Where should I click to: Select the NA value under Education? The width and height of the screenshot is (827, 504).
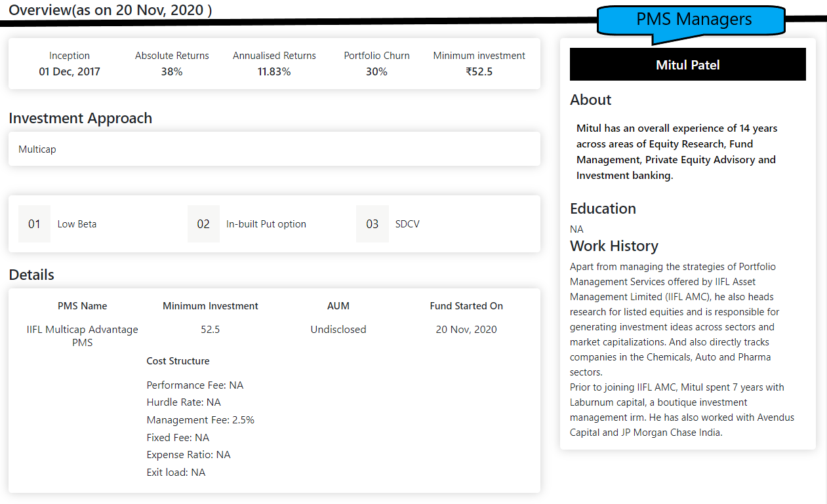click(576, 229)
